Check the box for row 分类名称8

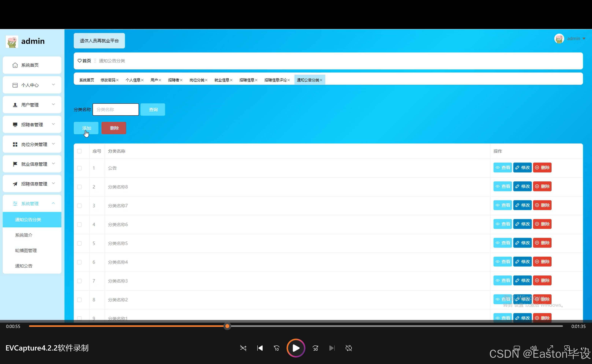click(x=79, y=187)
